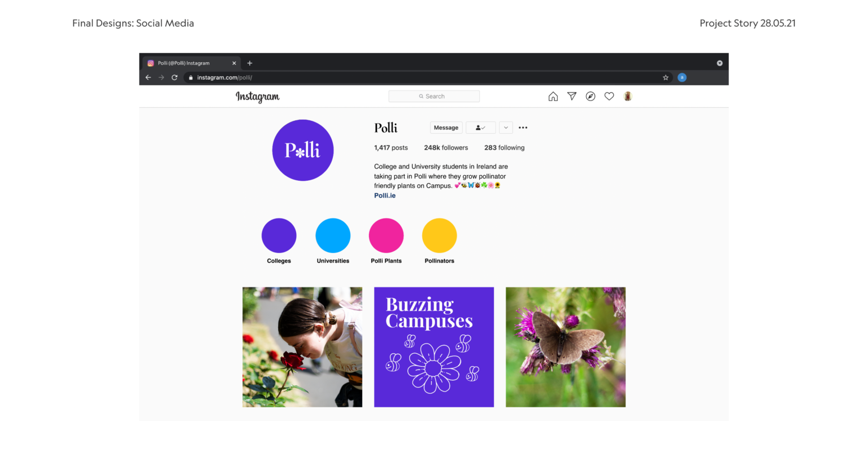
Task: Open the Polli.ie bio link
Action: (385, 195)
